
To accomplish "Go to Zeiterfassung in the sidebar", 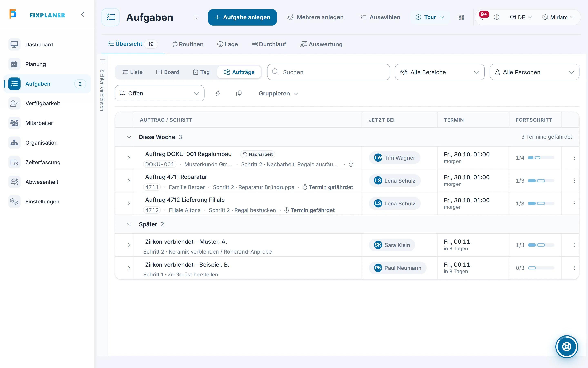I will click(47, 162).
